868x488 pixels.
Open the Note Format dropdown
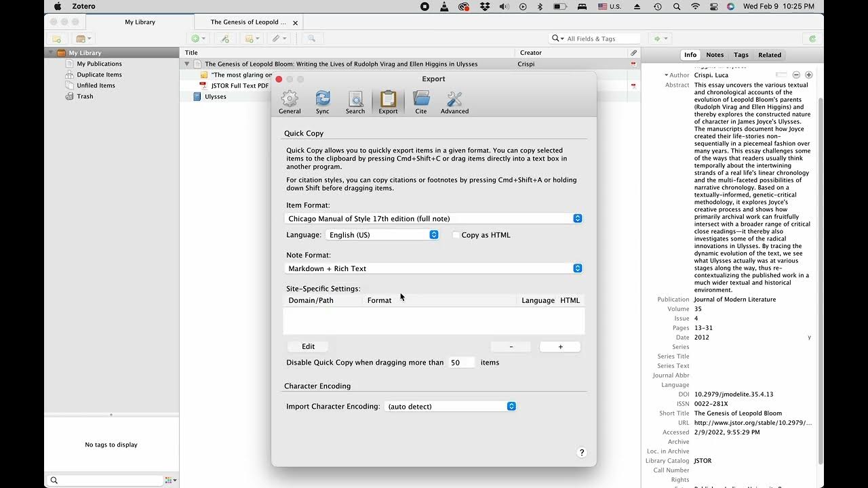click(433, 268)
